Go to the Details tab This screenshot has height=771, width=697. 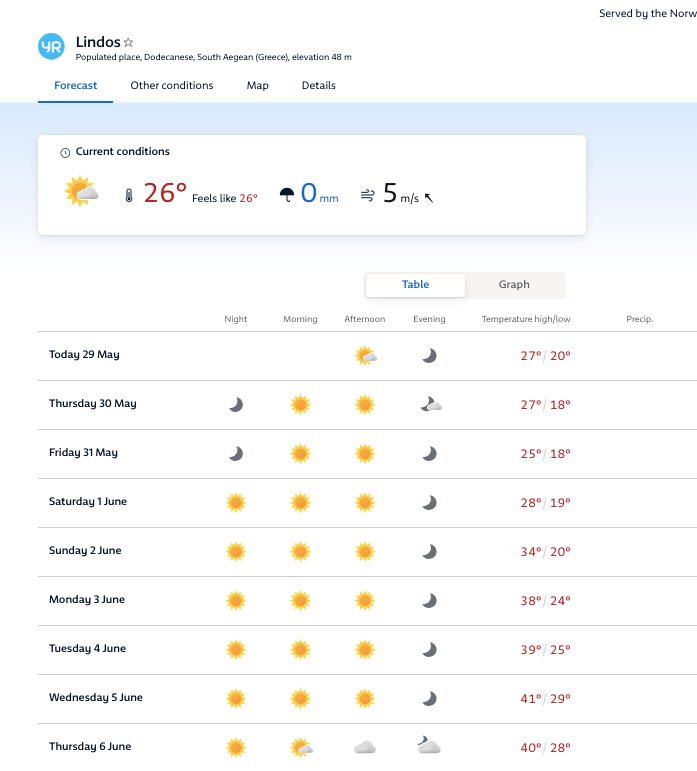[x=319, y=86]
